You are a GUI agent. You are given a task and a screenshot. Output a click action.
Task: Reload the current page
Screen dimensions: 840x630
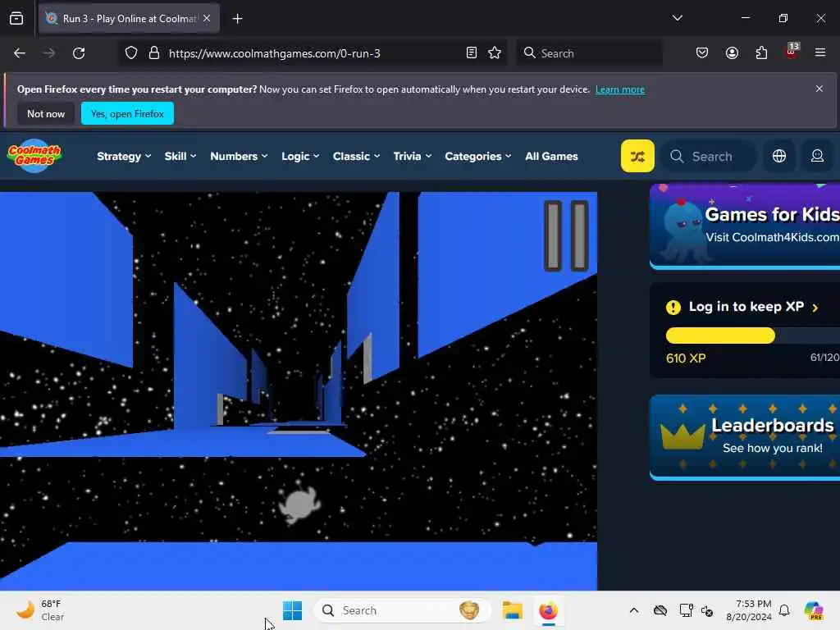click(x=79, y=53)
